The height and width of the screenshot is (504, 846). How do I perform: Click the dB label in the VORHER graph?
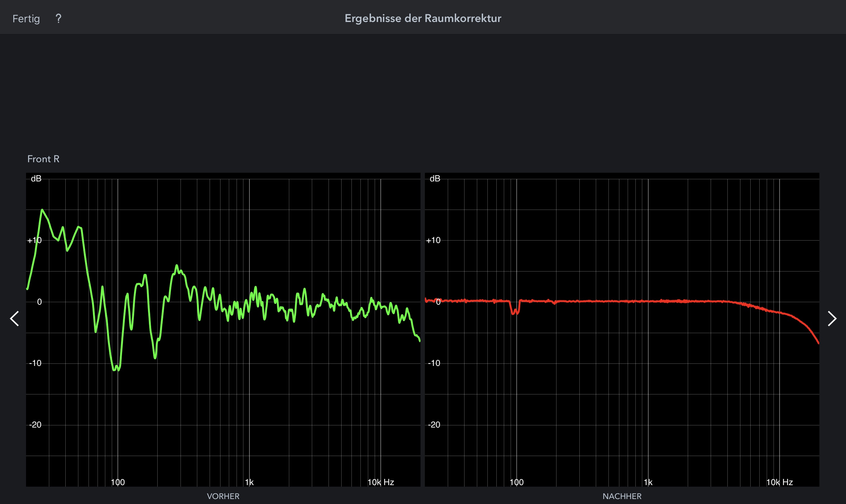[36, 179]
